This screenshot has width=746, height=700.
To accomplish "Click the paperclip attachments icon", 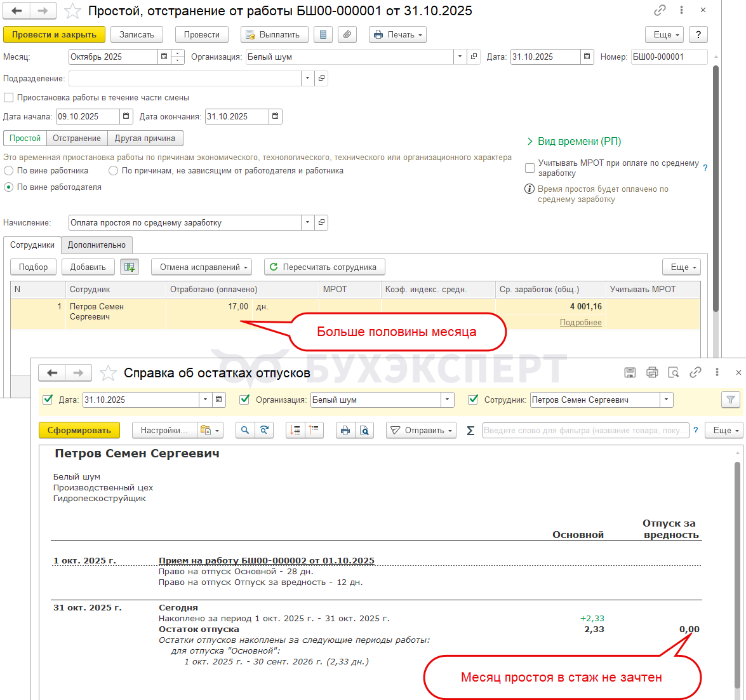I will (x=347, y=34).
